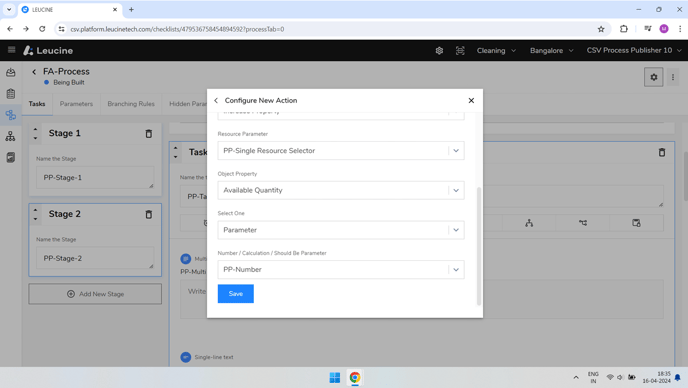
Task: Switch to the Branching Rules tab
Action: click(x=131, y=104)
